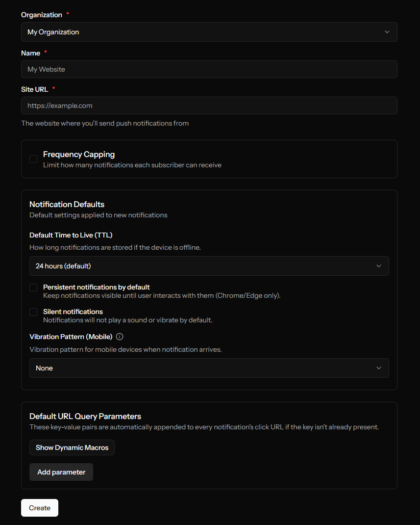Click the chevron on the Organization selector

[x=387, y=31]
